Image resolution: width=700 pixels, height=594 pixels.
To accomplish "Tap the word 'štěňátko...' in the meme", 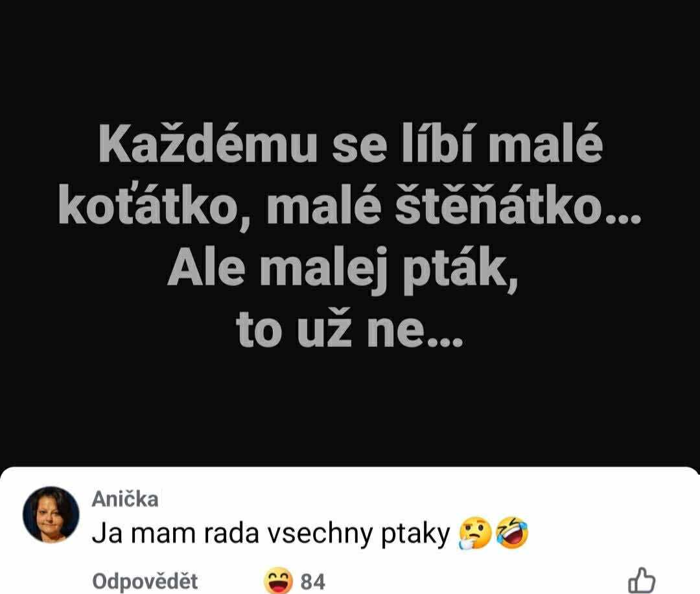I will 519,205.
